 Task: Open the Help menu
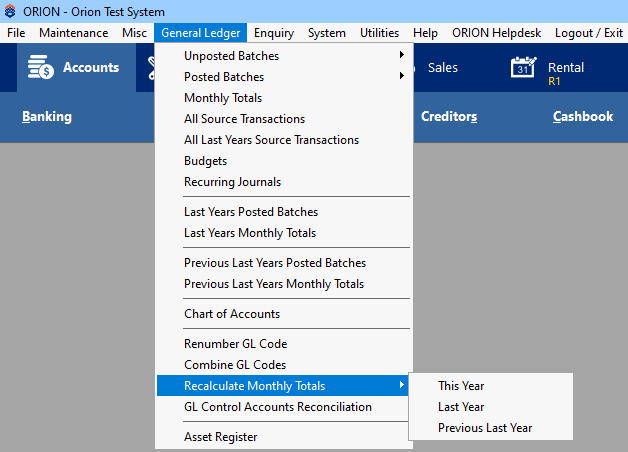click(x=425, y=33)
